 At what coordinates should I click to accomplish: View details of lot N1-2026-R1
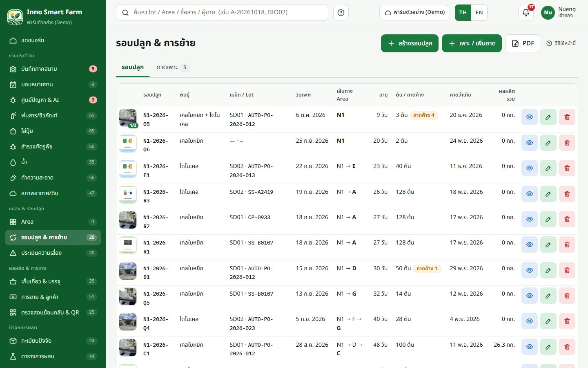[x=530, y=245]
